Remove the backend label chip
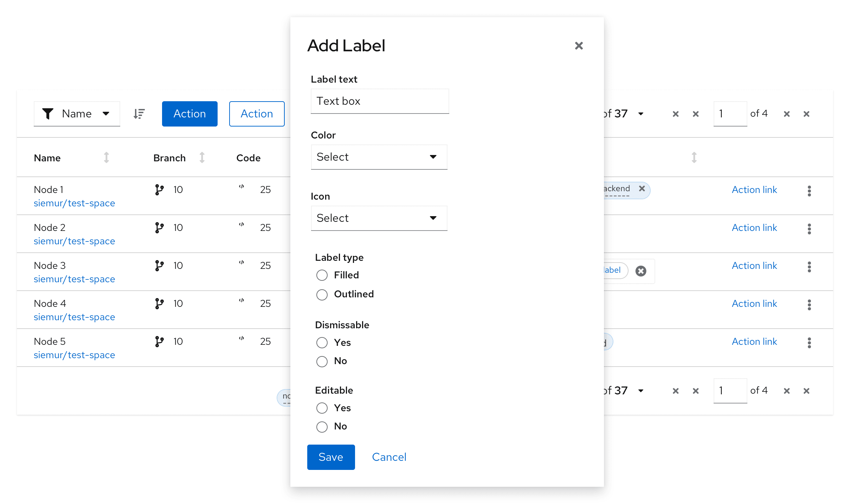 click(642, 188)
